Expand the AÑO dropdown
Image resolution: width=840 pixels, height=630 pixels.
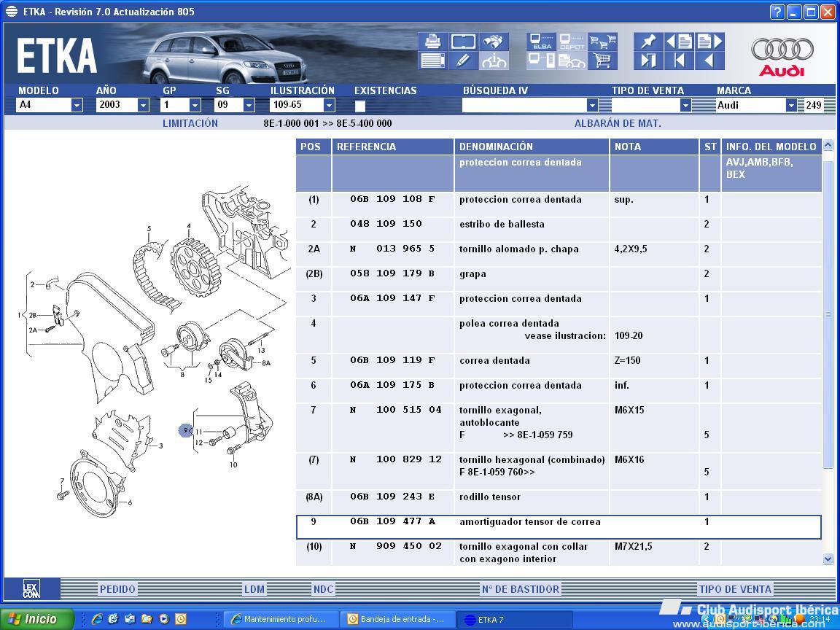coord(143,105)
